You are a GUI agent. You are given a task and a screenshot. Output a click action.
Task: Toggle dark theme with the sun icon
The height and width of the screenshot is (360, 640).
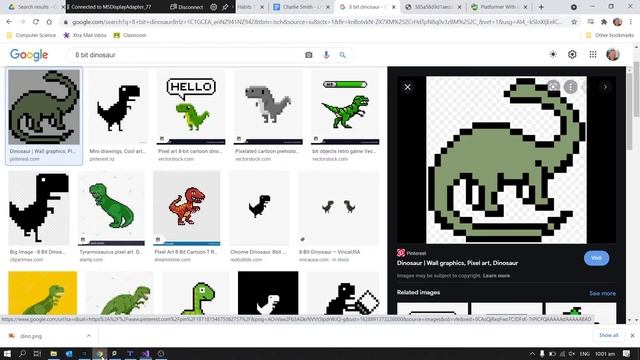click(553, 54)
